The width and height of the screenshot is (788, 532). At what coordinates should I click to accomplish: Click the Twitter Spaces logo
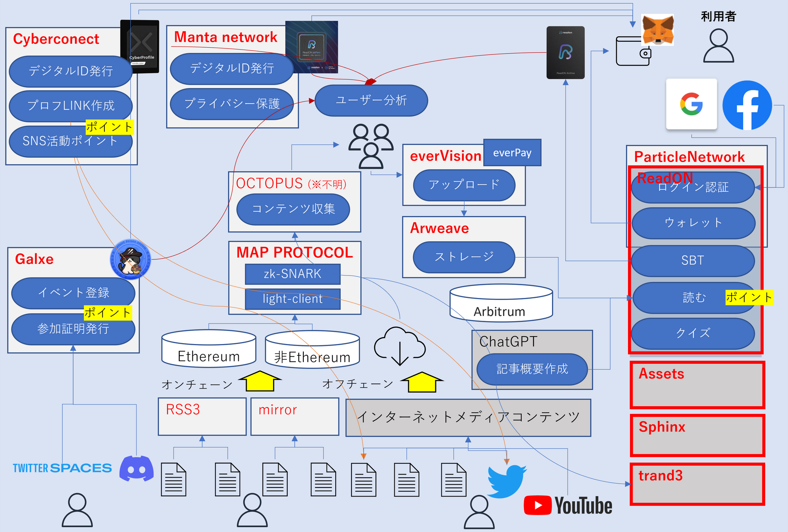(x=62, y=468)
